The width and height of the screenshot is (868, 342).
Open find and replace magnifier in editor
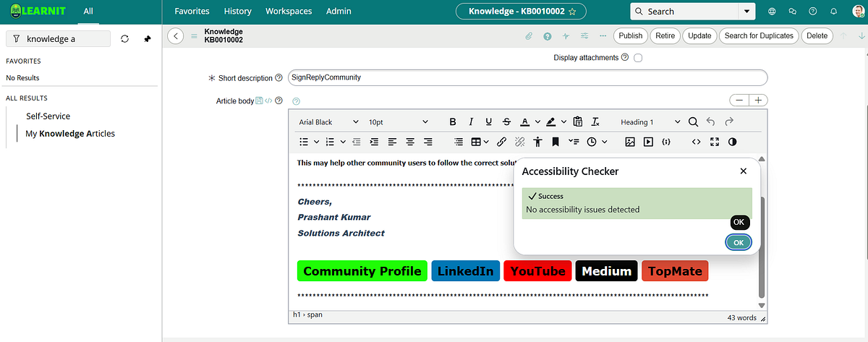coord(693,122)
